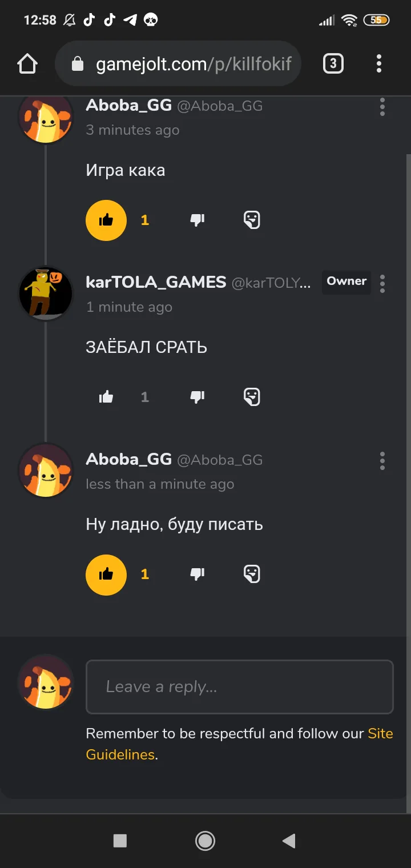Open karTOLA_GAMES profile via username
Viewport: 411px width, 868px height.
[x=156, y=282]
